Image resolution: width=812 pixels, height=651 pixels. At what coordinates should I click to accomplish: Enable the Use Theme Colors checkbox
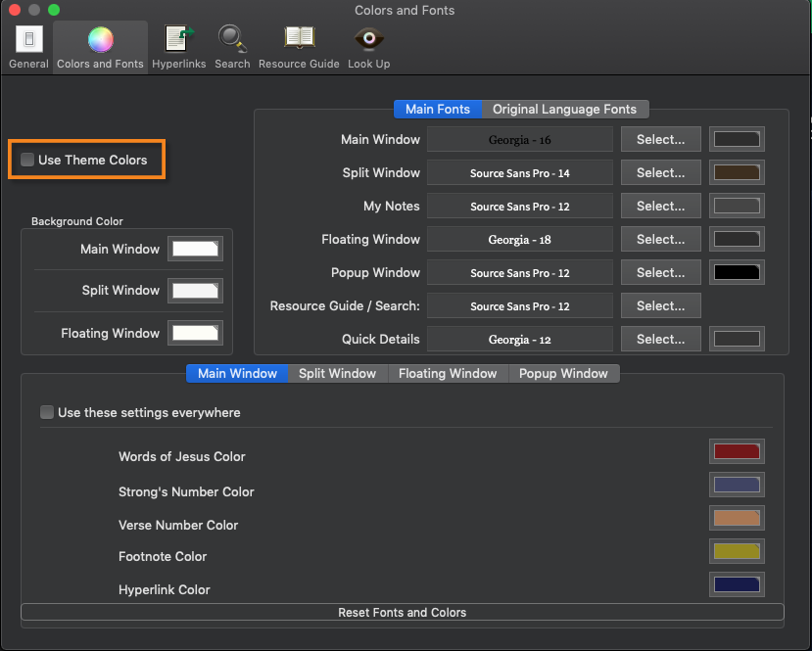click(x=27, y=160)
